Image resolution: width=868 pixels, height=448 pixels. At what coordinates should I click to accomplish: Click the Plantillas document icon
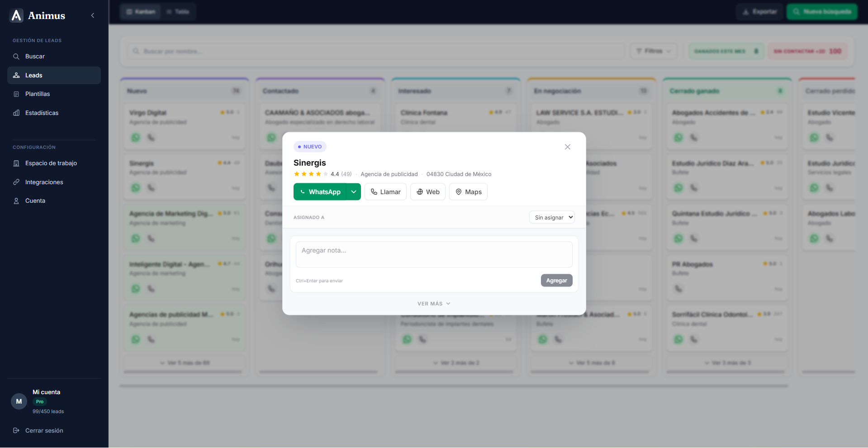click(x=16, y=94)
